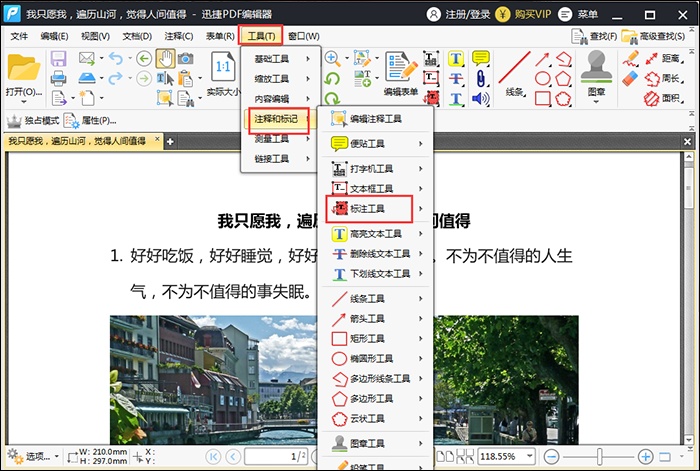
Task: Click the purple floppy-disk Save icon
Action: (x=58, y=58)
